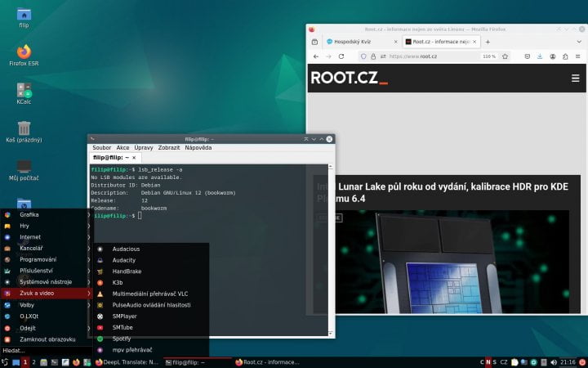Launch Multimediální přehrávač VLC
Viewport: 588px width, 368px height.
(x=151, y=294)
